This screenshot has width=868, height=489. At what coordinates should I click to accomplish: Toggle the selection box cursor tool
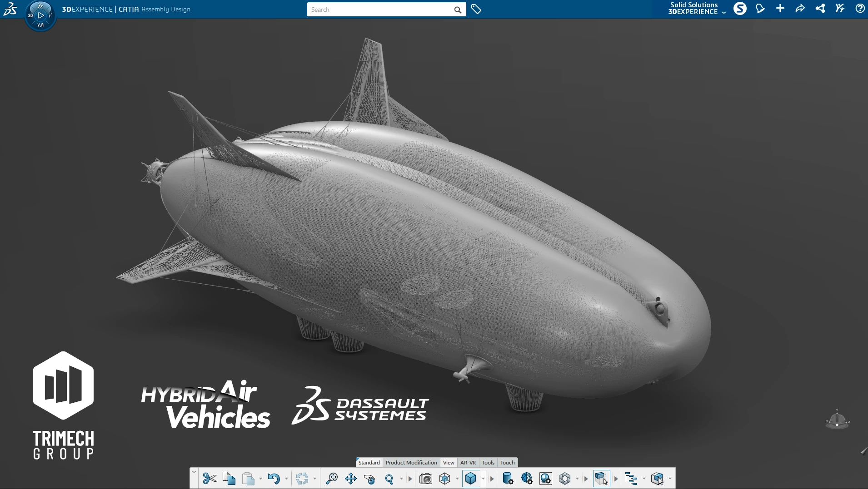[601, 479]
